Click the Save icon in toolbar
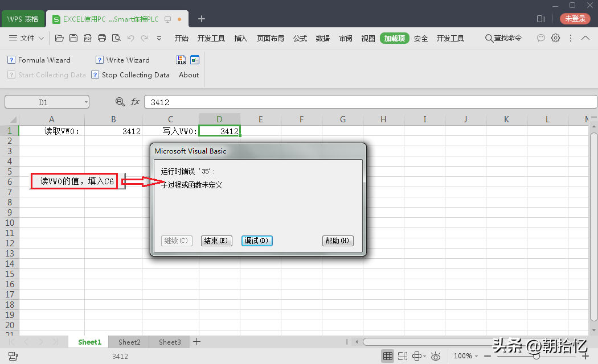598x364 pixels. (x=73, y=38)
